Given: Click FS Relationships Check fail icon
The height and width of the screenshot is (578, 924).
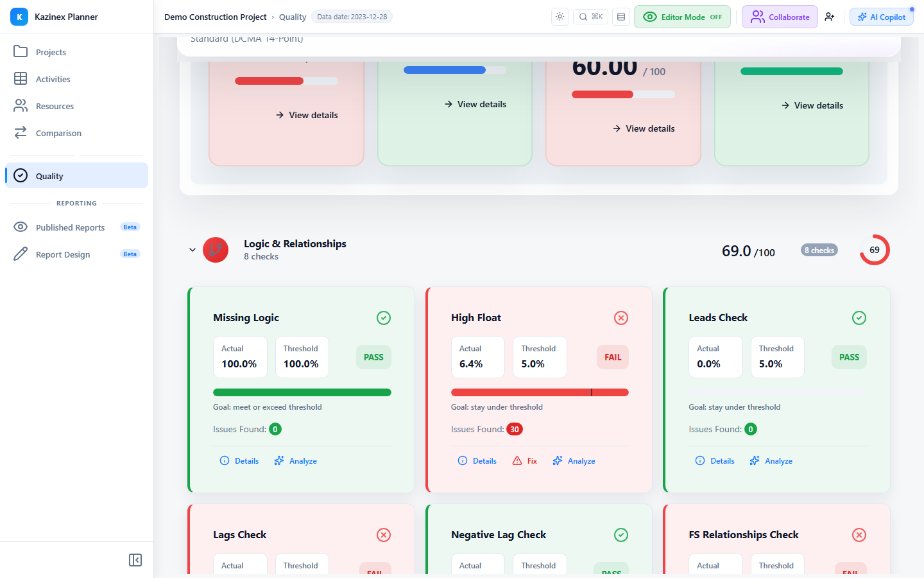Looking at the screenshot, I should click(859, 535).
